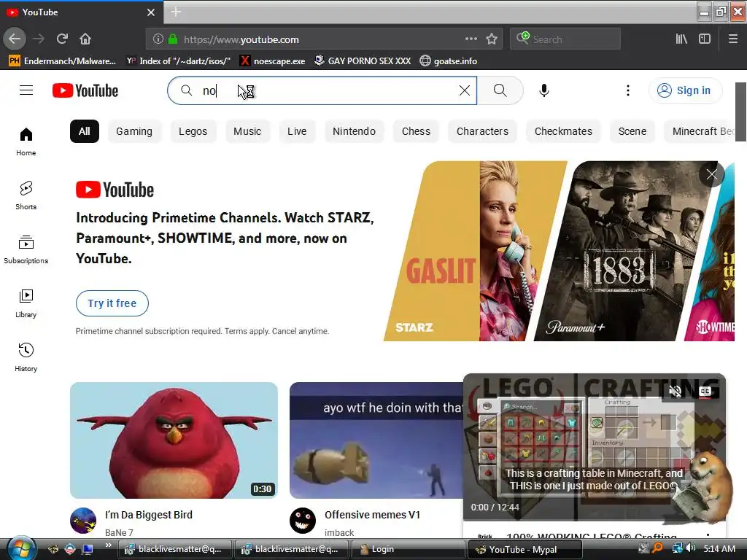Open the browser application menu
Screen dimensions: 747x560
733,39
